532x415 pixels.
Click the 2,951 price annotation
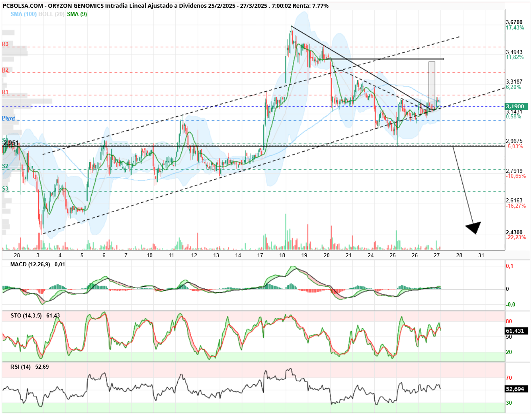(x=11, y=143)
